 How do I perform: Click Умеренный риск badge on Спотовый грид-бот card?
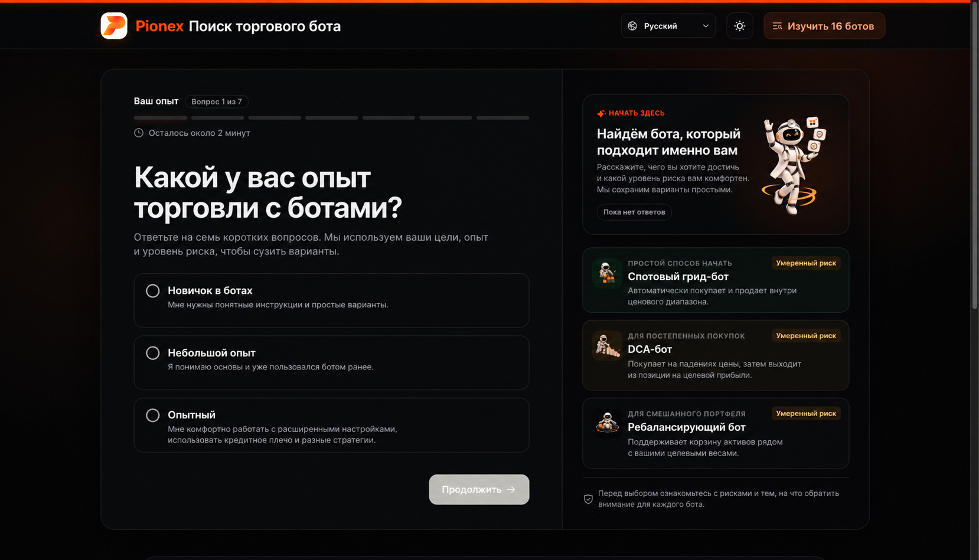pos(806,263)
